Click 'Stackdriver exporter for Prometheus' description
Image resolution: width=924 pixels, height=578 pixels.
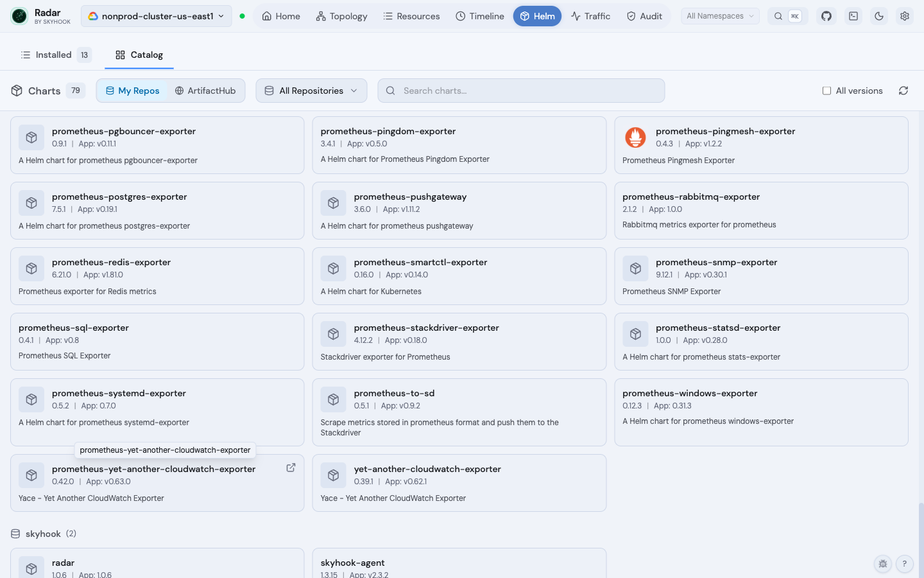pos(385,357)
